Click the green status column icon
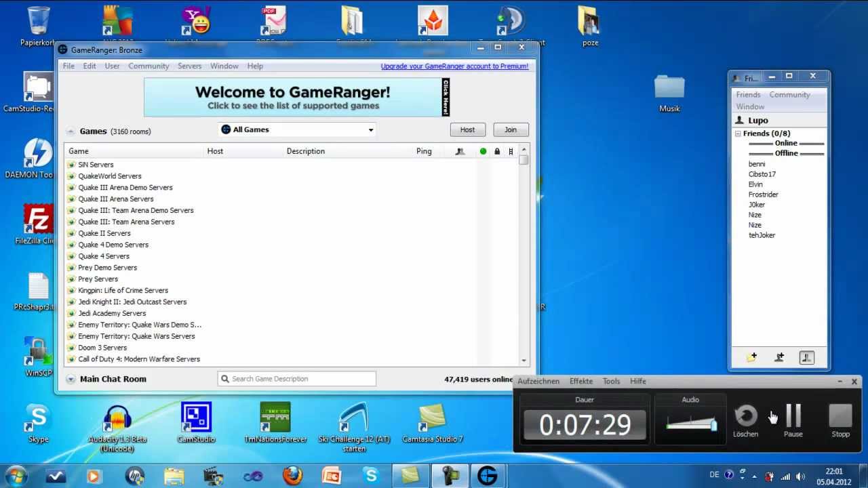 pos(483,151)
